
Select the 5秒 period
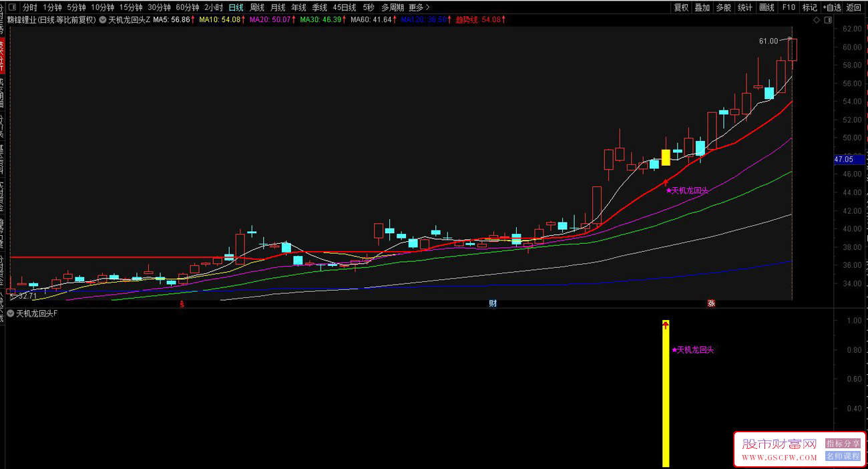pyautogui.click(x=369, y=7)
